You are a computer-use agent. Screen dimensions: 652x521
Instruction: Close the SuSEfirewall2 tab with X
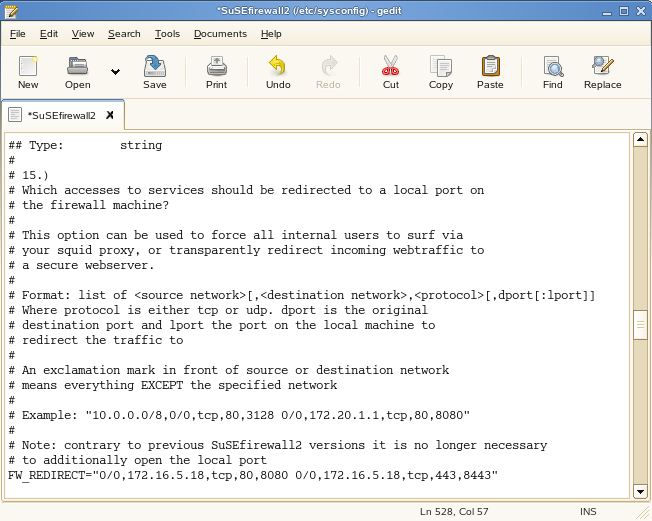click(110, 115)
